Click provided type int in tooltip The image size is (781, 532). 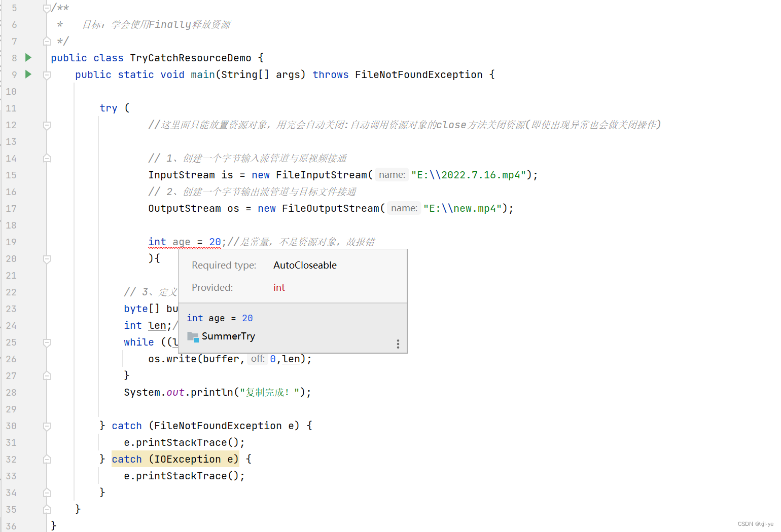[x=279, y=287]
